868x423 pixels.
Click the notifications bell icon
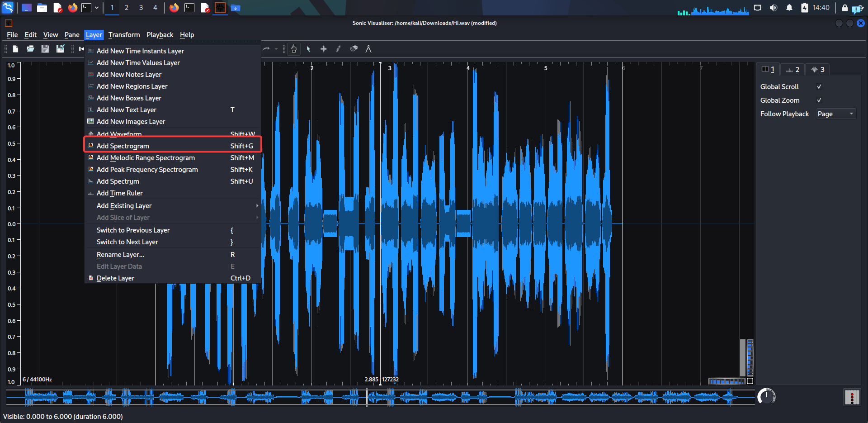(x=789, y=8)
